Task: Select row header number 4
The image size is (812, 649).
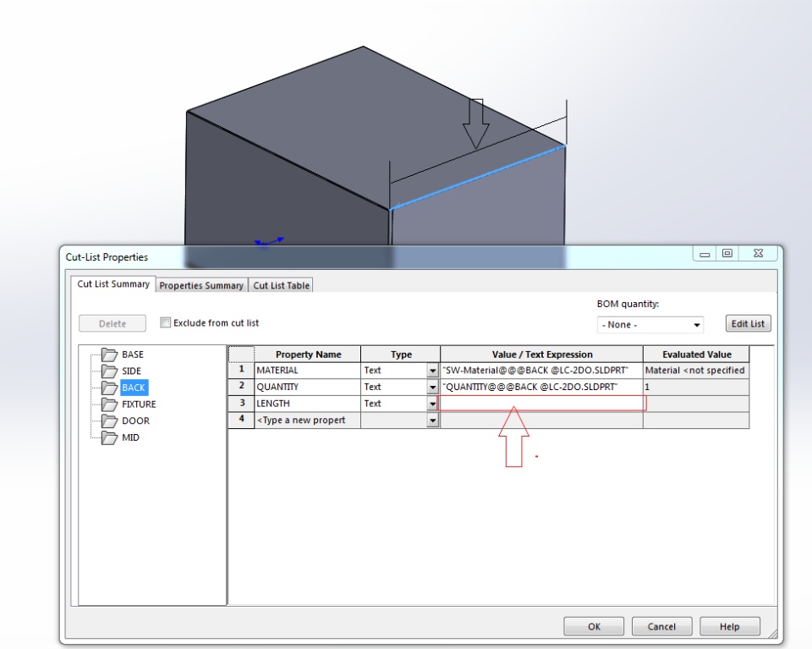Action: tap(241, 420)
